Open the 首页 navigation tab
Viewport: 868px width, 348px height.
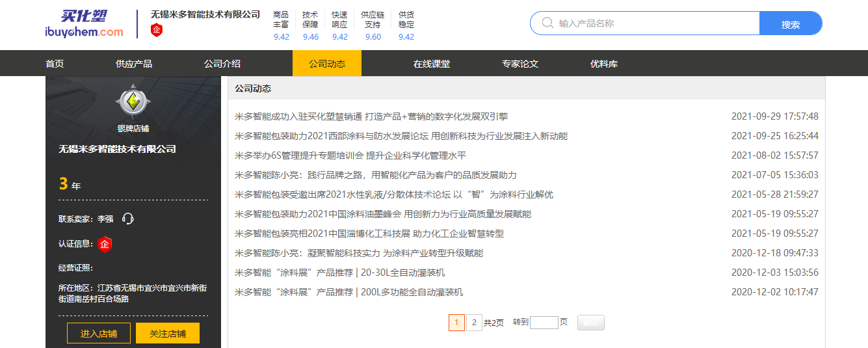[x=55, y=64]
